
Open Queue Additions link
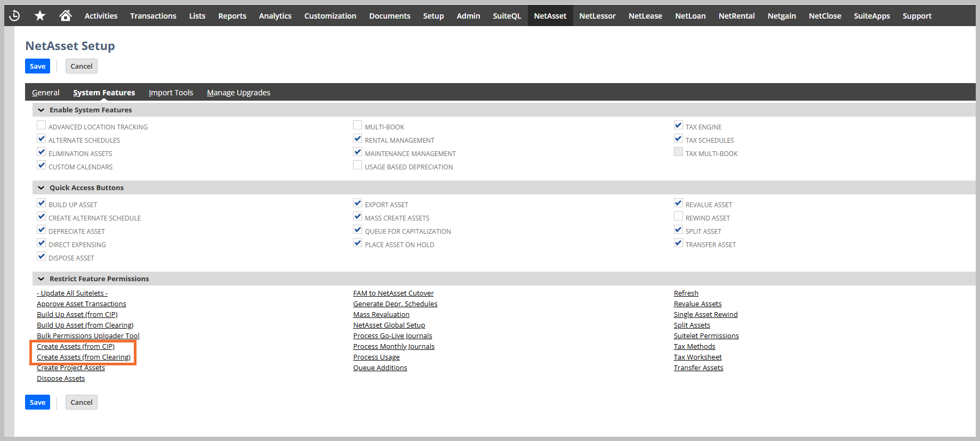380,367
